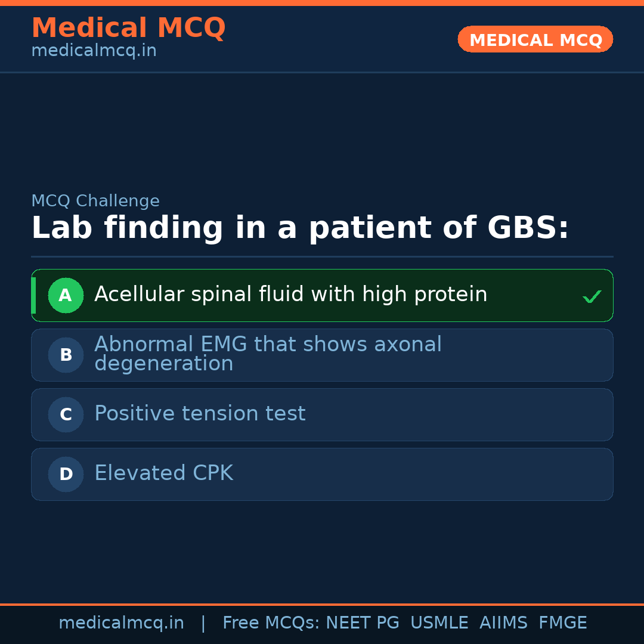
Task: Select the 'Elevated CPK' answer
Action: click(x=163, y=473)
